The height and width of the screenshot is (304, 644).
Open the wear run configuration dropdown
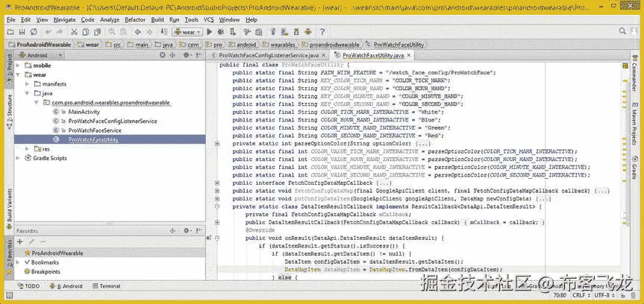[188, 32]
